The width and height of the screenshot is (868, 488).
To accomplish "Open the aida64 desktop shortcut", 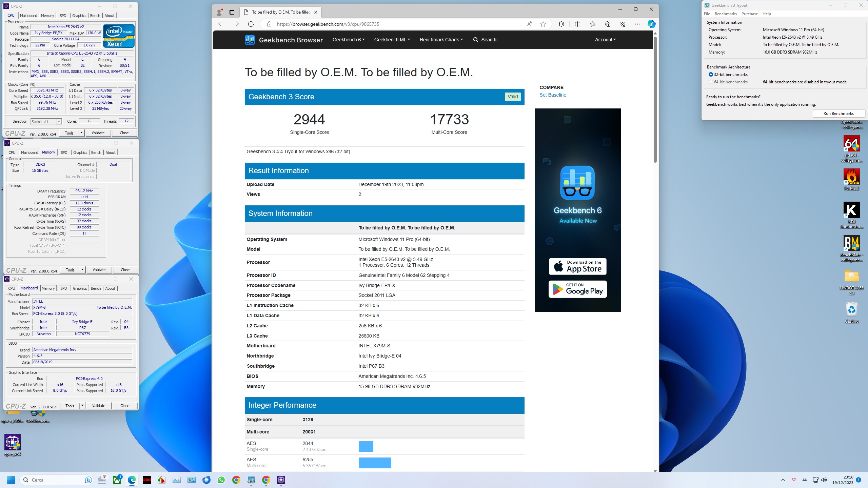I will (x=851, y=149).
